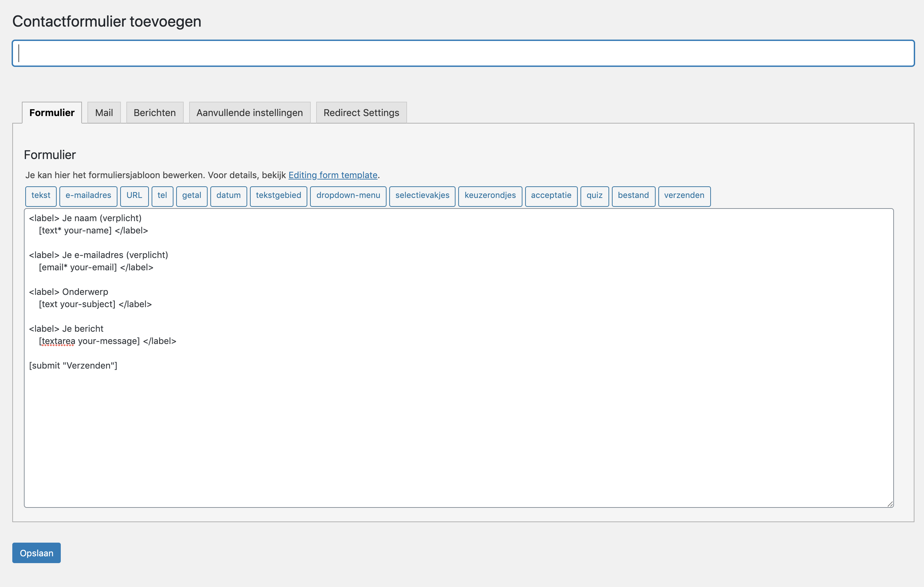This screenshot has width=924, height=587.
Task: Click the '<label> Je bericht' line
Action: point(66,329)
